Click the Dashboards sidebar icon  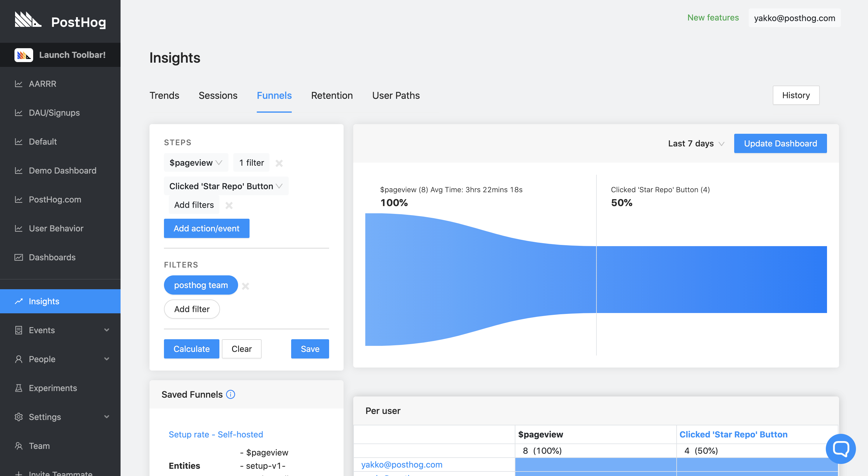tap(18, 257)
